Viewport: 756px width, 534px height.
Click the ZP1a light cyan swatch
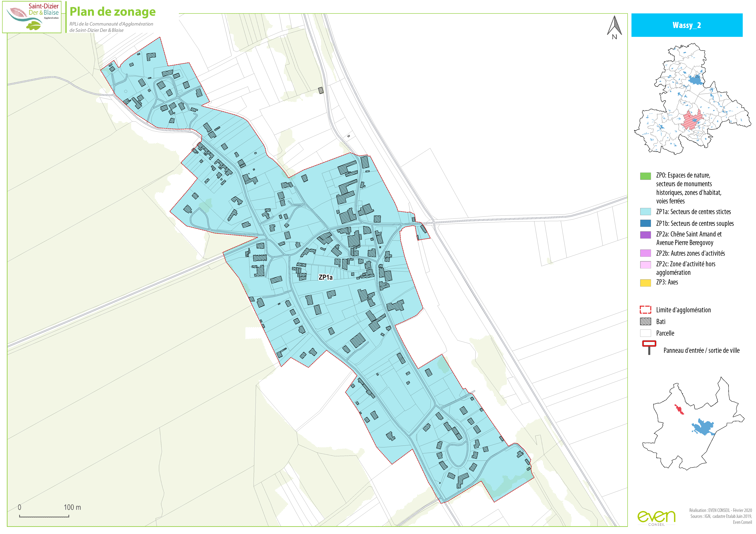pyautogui.click(x=645, y=211)
